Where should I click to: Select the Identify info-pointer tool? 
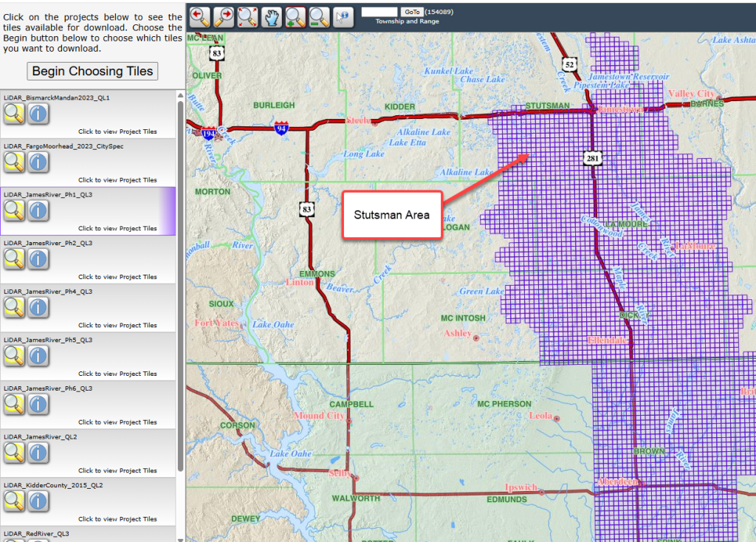pyautogui.click(x=342, y=16)
